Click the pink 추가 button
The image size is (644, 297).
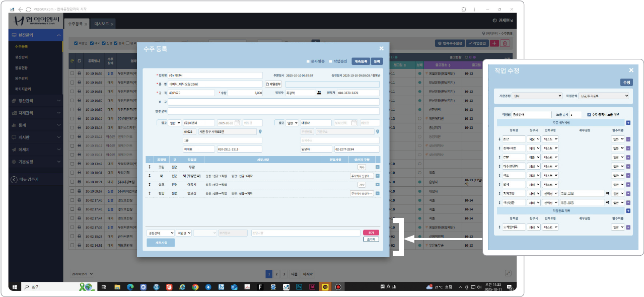point(371,233)
